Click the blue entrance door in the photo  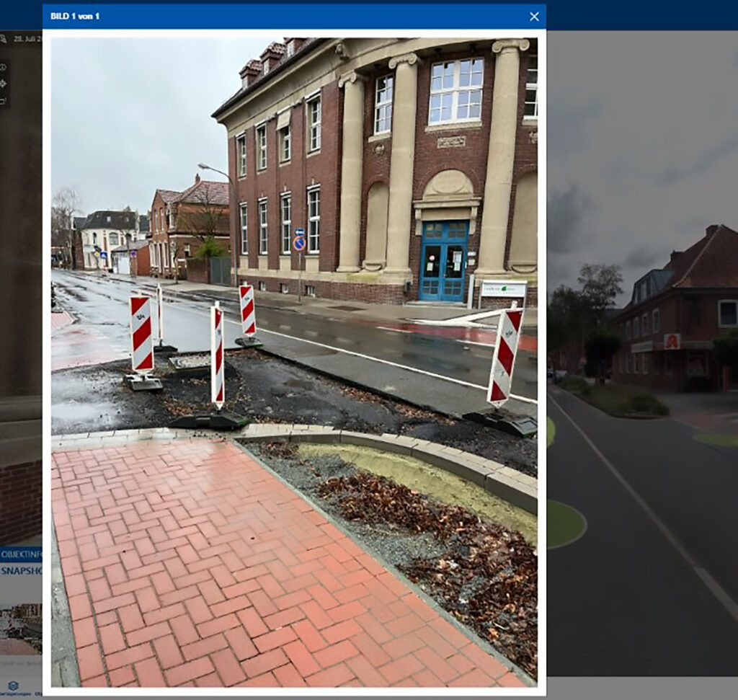point(443,261)
